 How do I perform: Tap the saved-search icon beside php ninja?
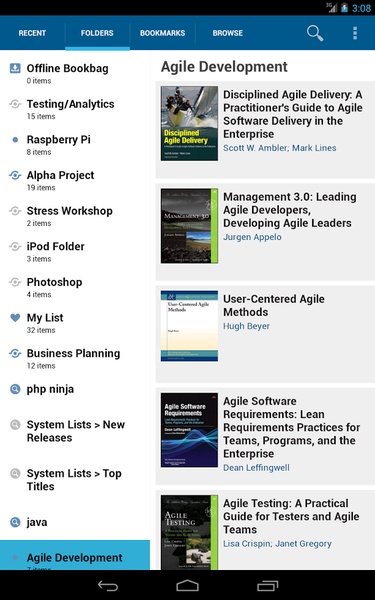(x=15, y=389)
